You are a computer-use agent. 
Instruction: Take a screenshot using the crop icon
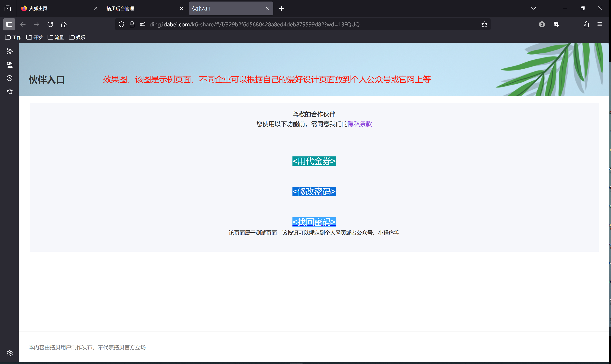point(556,24)
